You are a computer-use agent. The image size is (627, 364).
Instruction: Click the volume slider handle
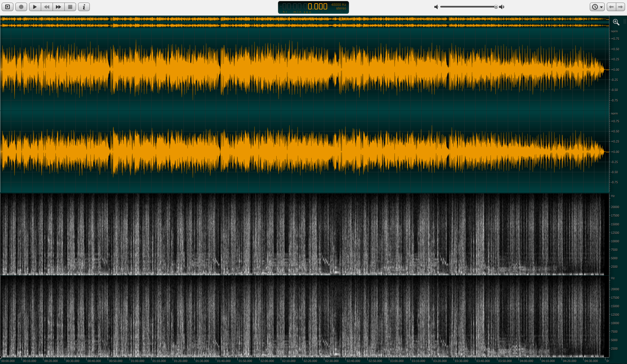point(496,7)
